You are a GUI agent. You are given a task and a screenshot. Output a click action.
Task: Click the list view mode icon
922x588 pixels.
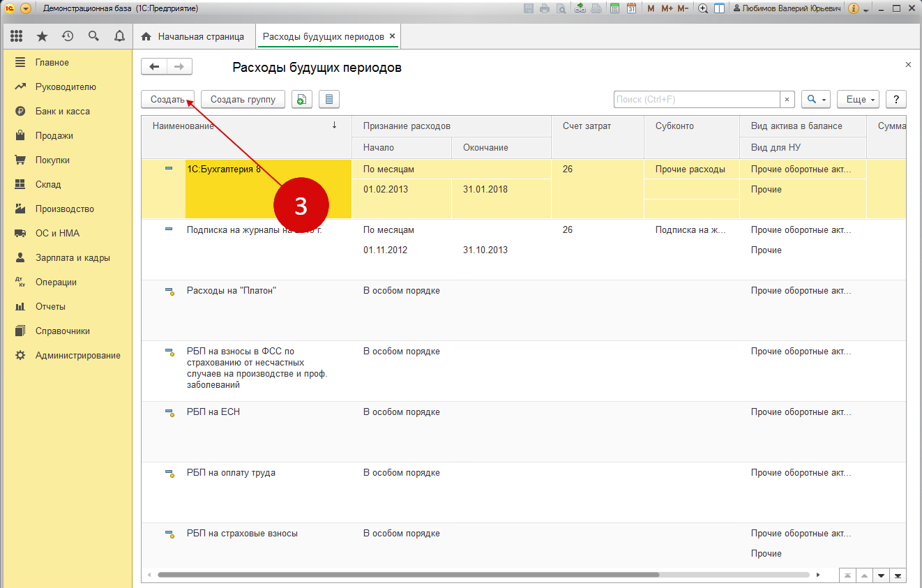329,100
